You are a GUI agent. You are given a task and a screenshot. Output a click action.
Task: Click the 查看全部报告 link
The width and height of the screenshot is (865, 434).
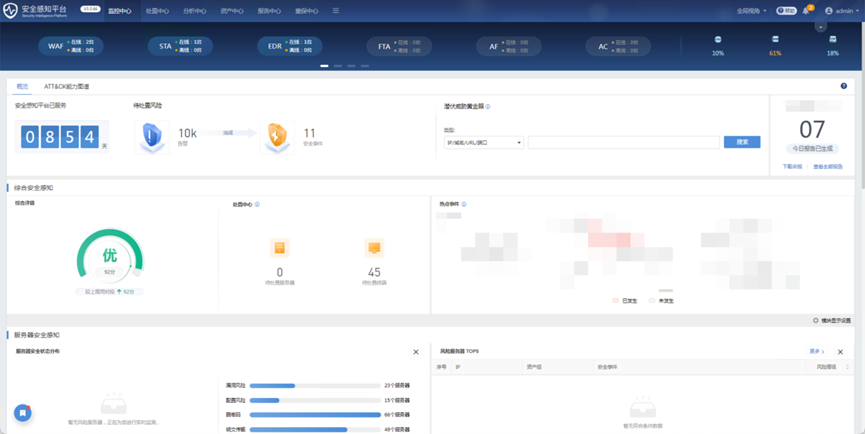click(x=827, y=167)
